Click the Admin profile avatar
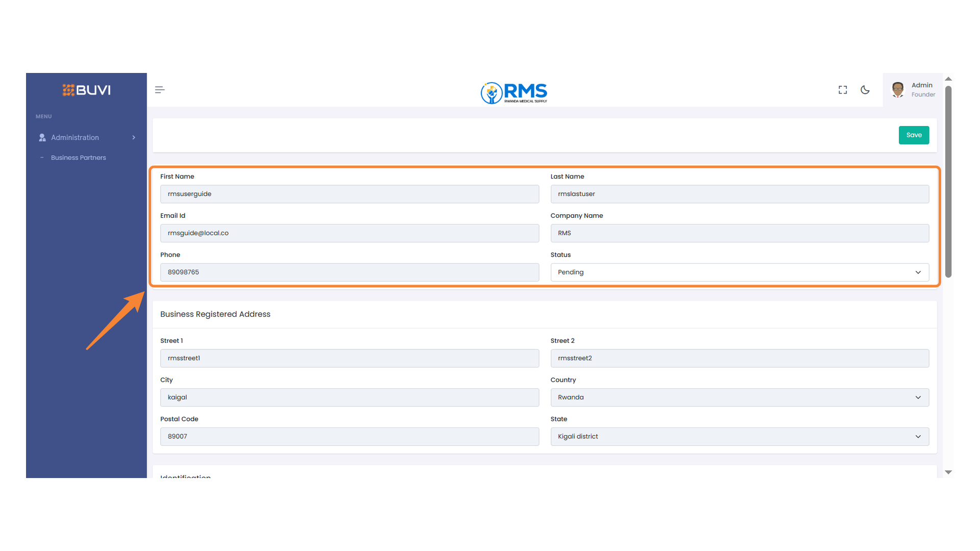This screenshot has height=551, width=980. [x=897, y=89]
